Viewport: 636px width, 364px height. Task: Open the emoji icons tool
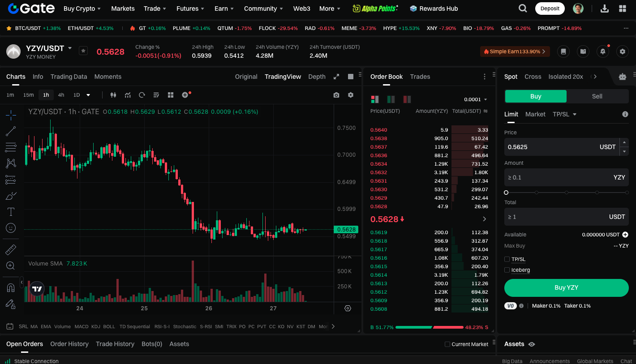pyautogui.click(x=11, y=228)
